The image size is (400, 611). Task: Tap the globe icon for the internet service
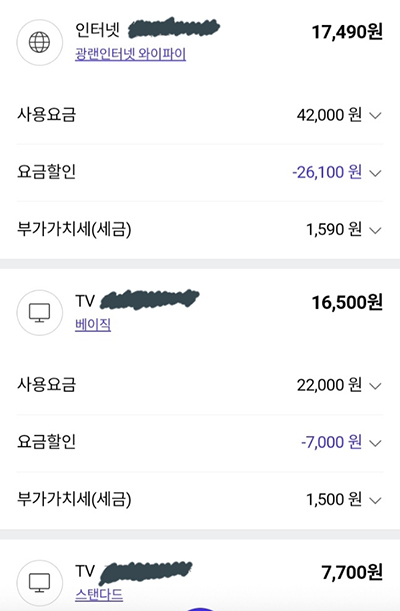click(39, 42)
